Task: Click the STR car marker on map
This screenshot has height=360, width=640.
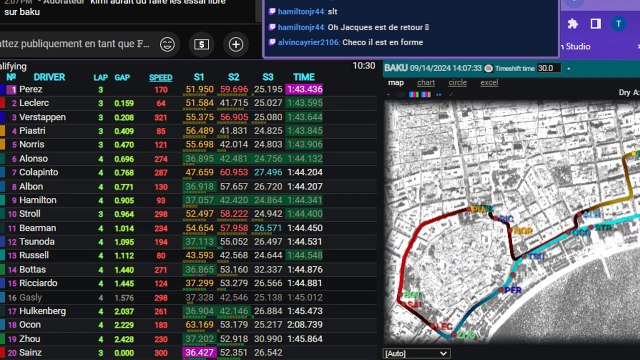Action: (591, 228)
